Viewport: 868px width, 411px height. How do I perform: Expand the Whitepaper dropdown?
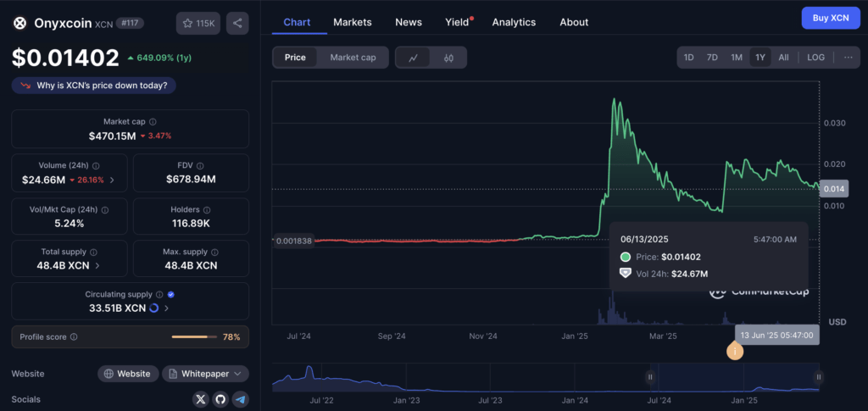[205, 374]
